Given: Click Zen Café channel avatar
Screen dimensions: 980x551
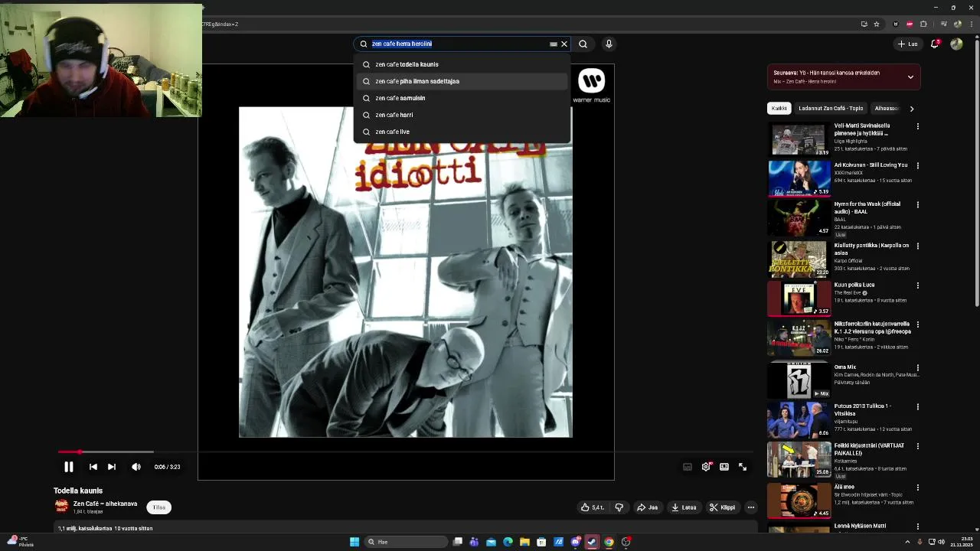Looking at the screenshot, I should click(x=61, y=507).
